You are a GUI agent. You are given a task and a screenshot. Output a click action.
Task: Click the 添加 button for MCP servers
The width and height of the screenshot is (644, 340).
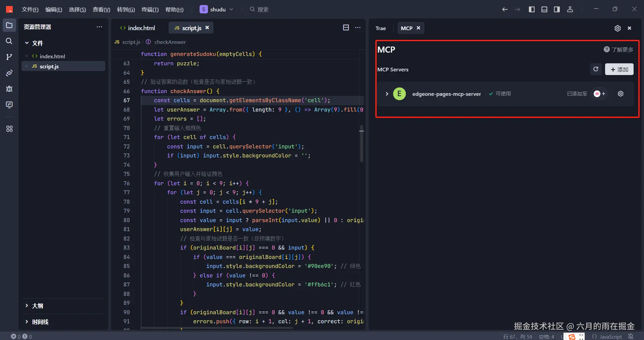(619, 69)
